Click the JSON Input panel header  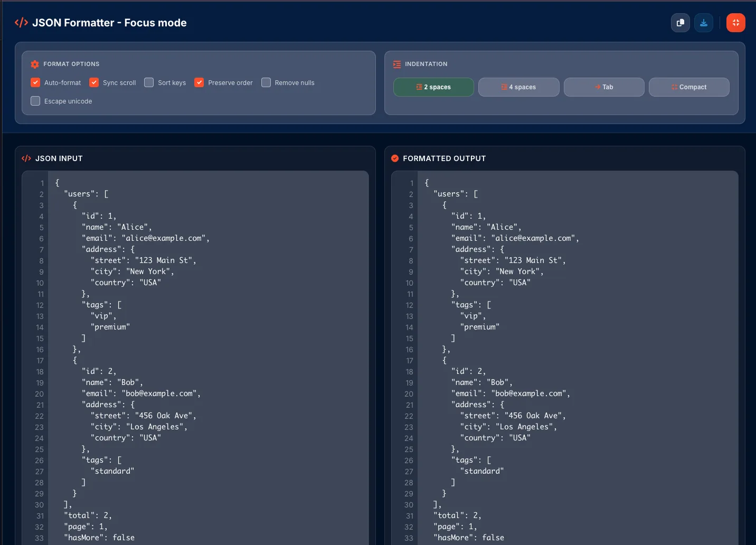59,158
